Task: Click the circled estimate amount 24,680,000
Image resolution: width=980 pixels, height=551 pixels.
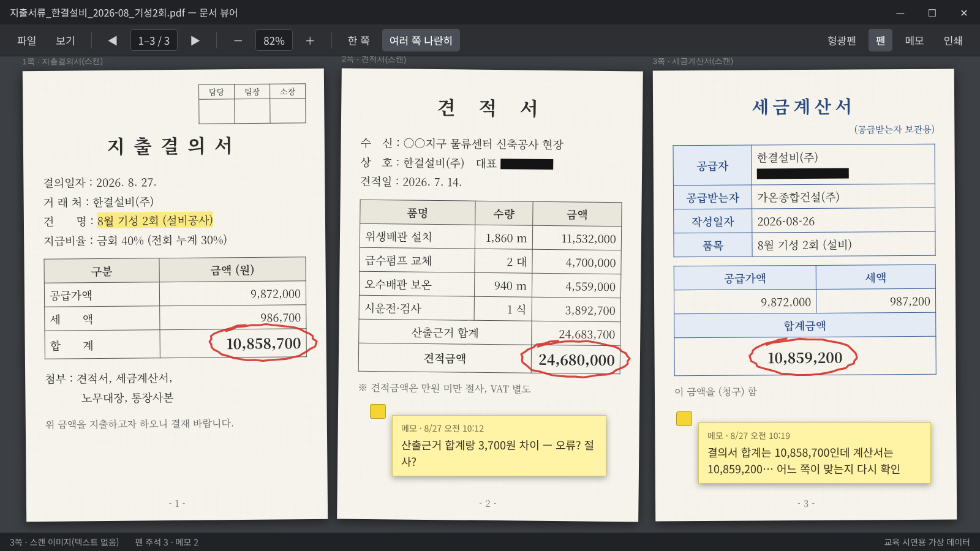Action: tap(576, 360)
